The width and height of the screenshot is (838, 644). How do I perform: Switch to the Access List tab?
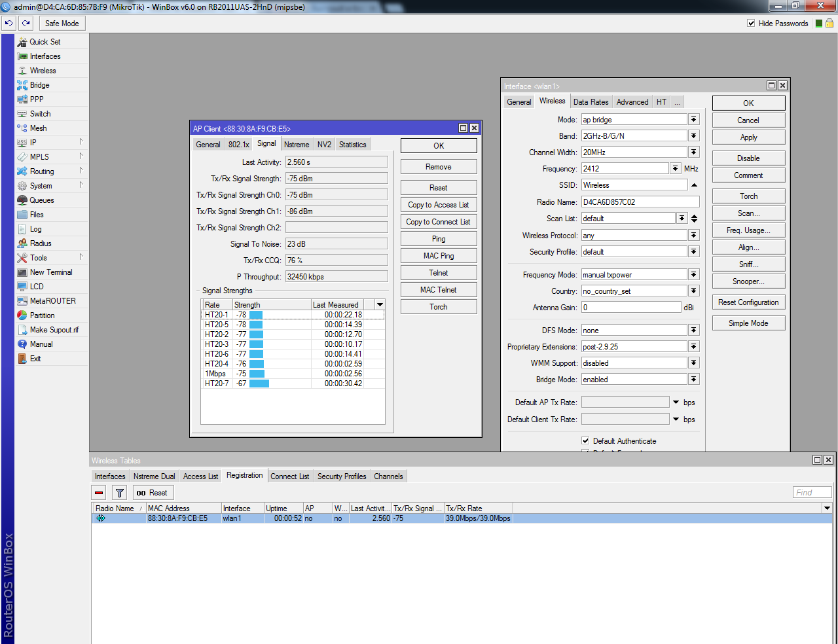pos(200,476)
